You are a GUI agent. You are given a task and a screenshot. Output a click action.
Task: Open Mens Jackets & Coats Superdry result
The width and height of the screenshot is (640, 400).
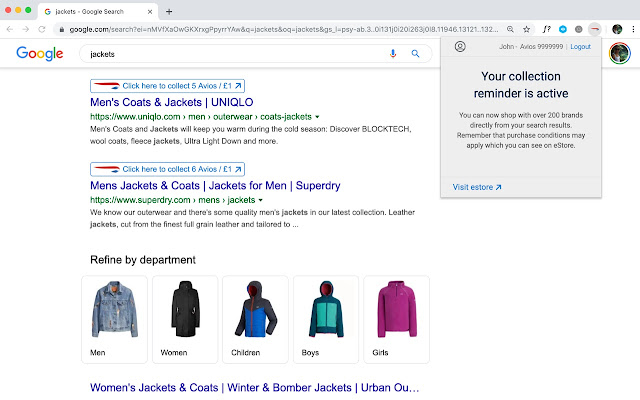215,185
